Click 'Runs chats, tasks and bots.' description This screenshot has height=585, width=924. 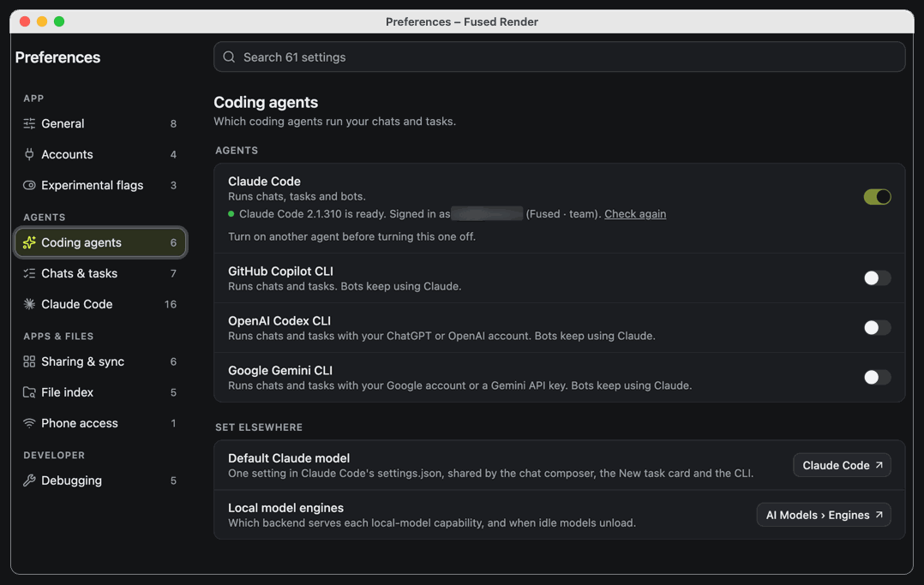(297, 196)
